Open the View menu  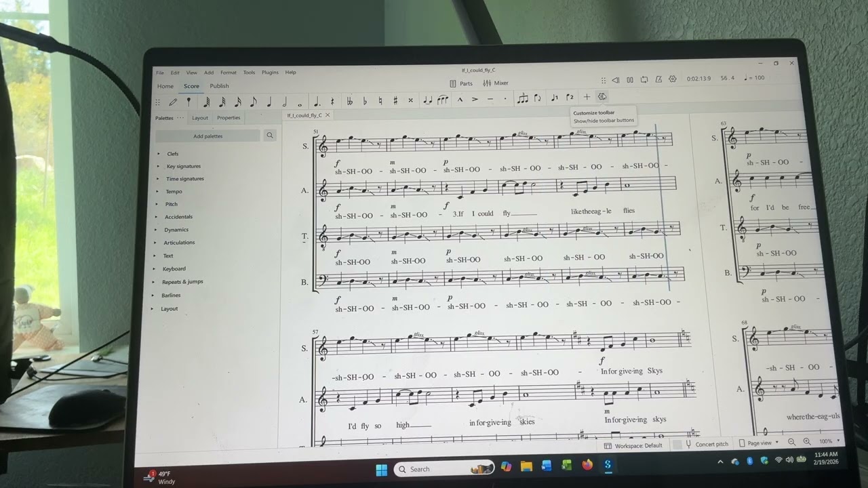(x=192, y=73)
